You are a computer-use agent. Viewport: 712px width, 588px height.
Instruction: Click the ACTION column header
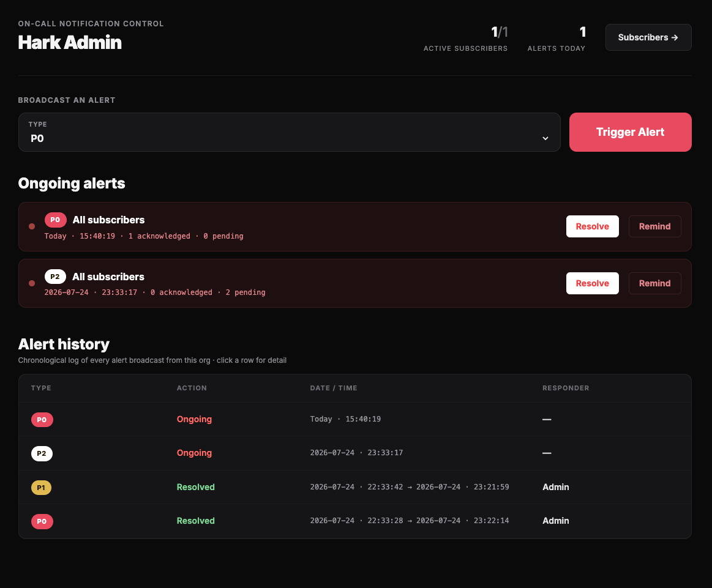192,388
